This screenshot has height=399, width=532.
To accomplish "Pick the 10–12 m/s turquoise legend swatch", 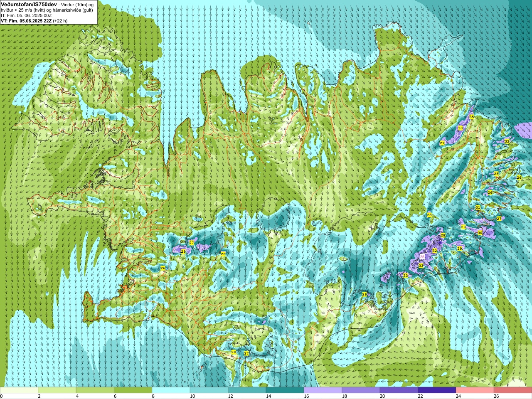I will coord(209,390).
